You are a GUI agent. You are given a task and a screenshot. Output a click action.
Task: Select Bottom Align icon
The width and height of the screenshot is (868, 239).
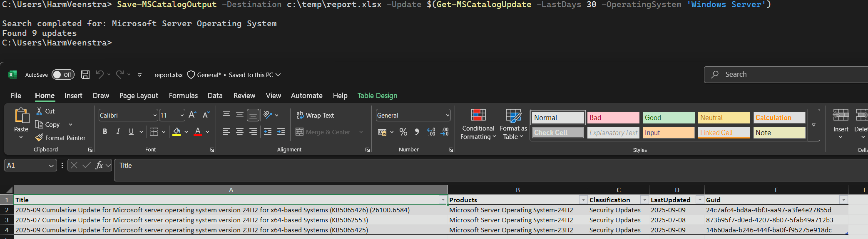(253, 115)
